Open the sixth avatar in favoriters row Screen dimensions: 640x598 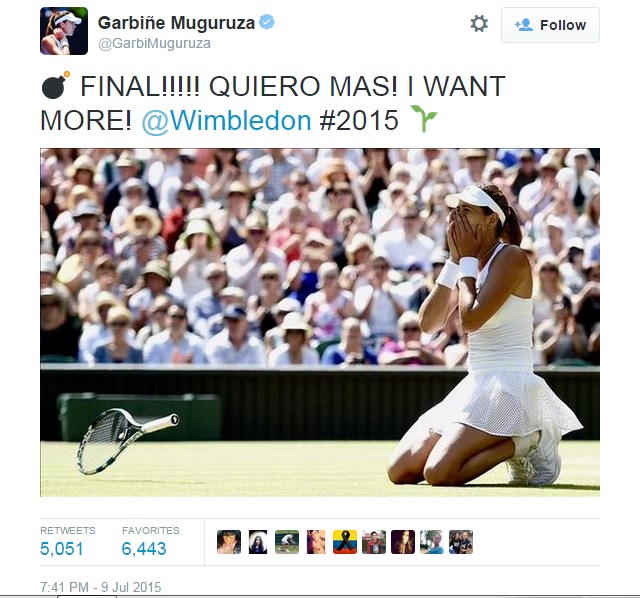[374, 542]
